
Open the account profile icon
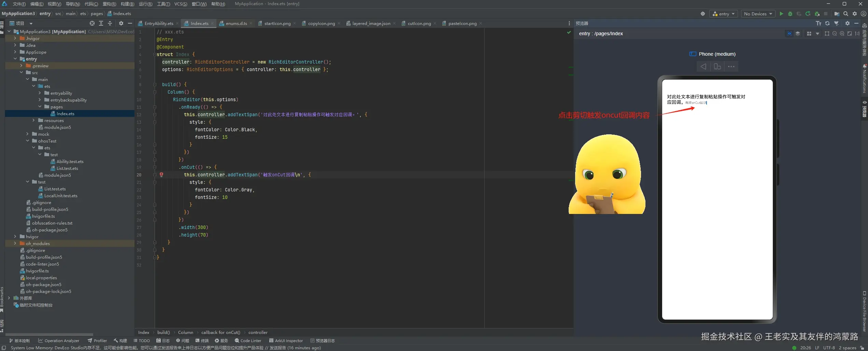point(863,14)
